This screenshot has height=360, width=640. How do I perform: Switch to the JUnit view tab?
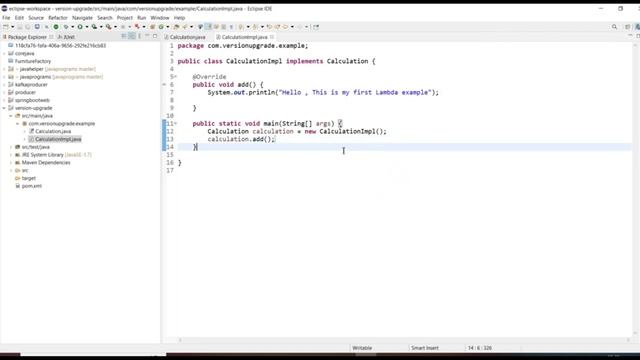pos(67,37)
